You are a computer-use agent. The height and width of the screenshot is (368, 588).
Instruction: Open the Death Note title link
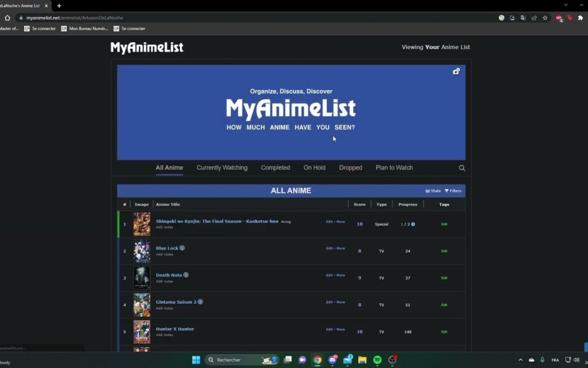[x=169, y=275]
